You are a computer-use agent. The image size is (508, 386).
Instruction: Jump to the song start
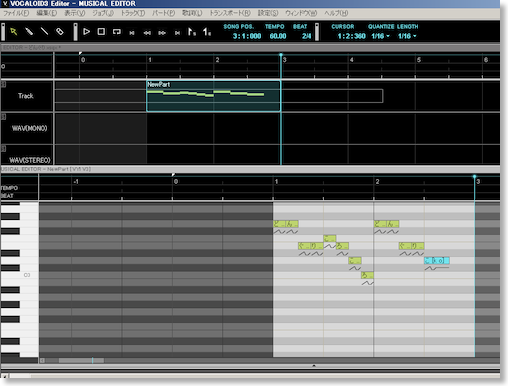click(x=132, y=33)
